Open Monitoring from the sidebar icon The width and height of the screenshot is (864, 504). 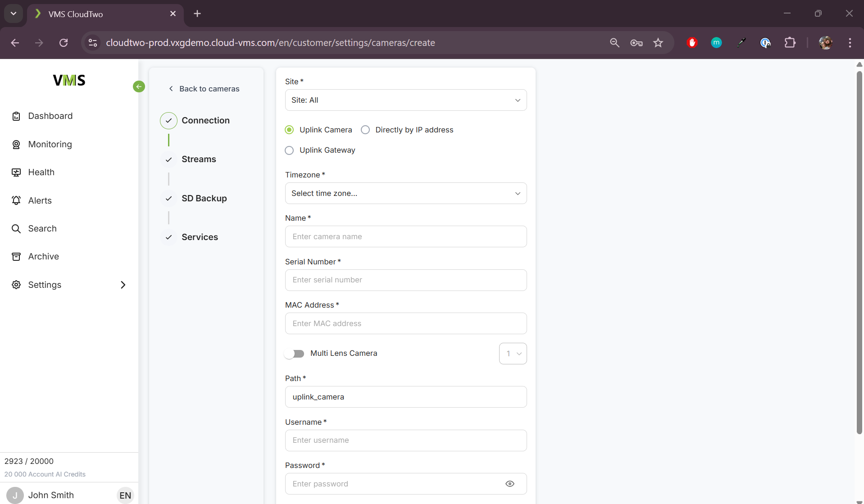coord(16,145)
